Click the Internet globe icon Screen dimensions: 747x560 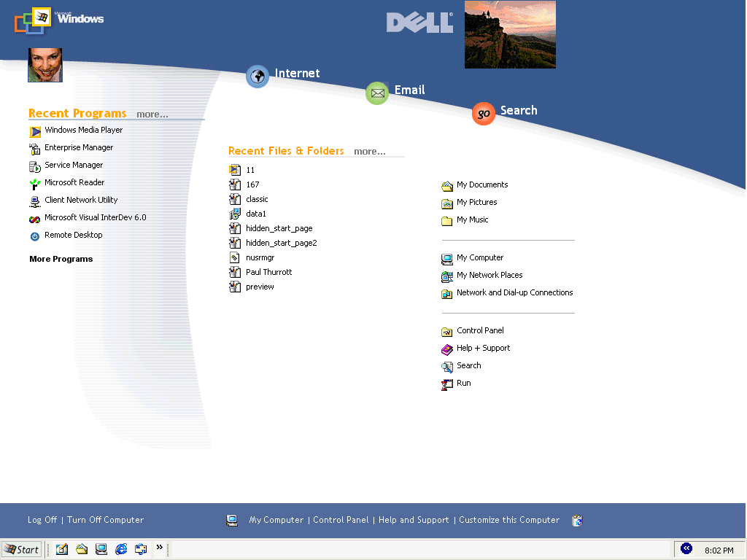click(258, 76)
